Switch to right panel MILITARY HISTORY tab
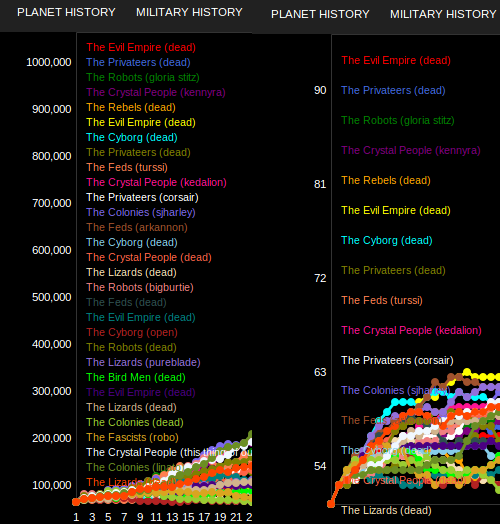 (x=443, y=14)
